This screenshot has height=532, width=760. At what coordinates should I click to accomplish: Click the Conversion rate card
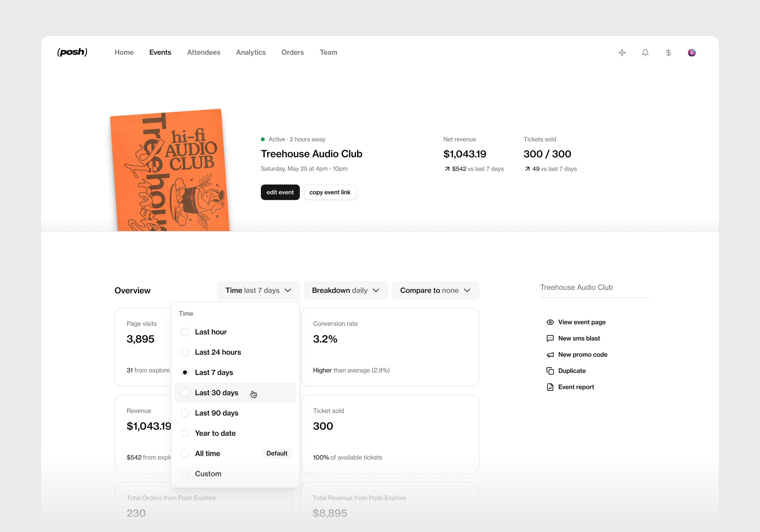point(390,347)
